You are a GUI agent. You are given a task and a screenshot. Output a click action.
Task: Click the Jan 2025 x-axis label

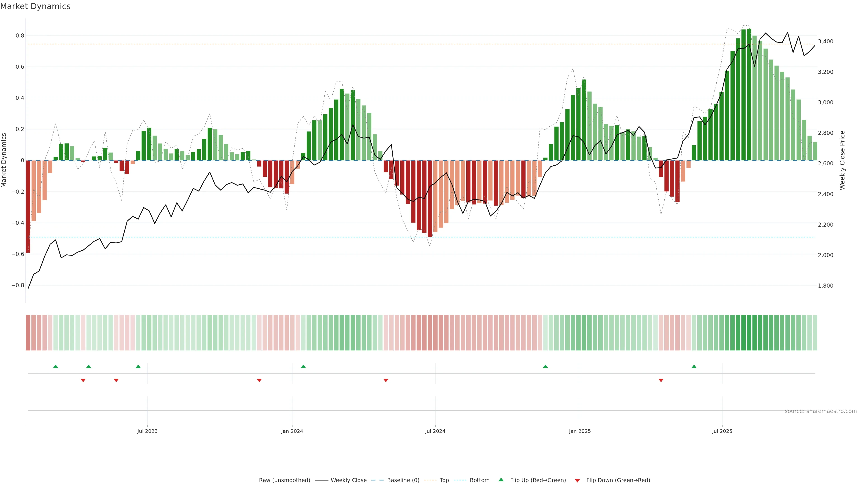pyautogui.click(x=580, y=431)
